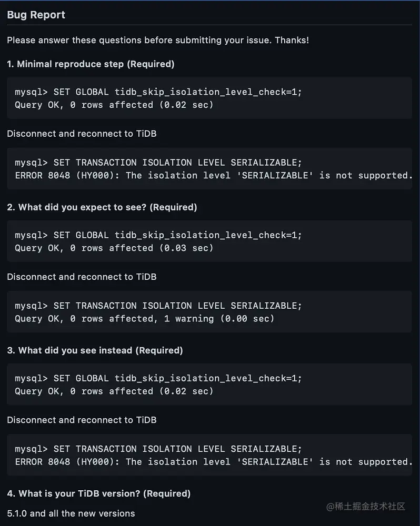Click SET GLOBAL command in expected section
Image resolution: width=420 pixels, height=526 pixels.
point(158,235)
